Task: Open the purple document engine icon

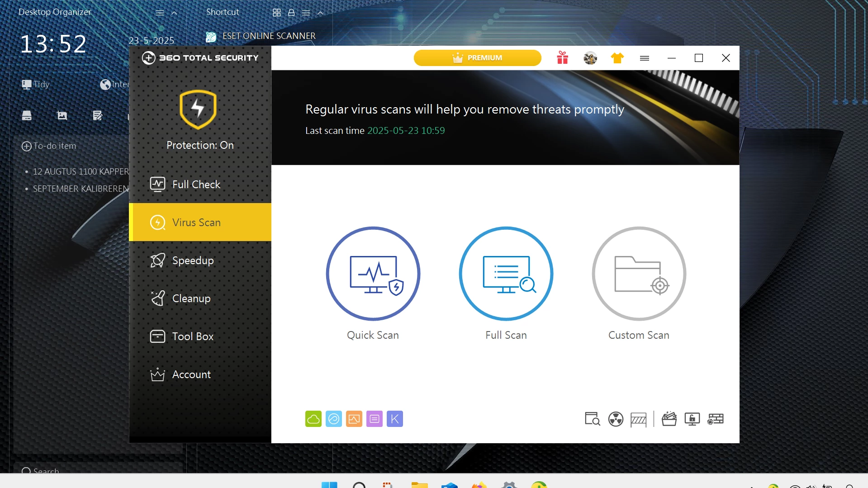Action: tap(375, 419)
